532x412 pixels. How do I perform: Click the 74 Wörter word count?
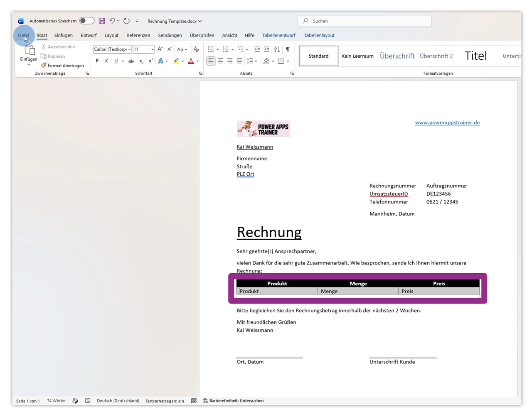[x=56, y=401]
